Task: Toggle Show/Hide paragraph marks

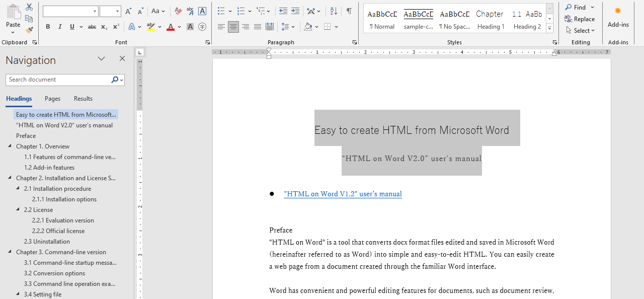Action: tap(348, 11)
